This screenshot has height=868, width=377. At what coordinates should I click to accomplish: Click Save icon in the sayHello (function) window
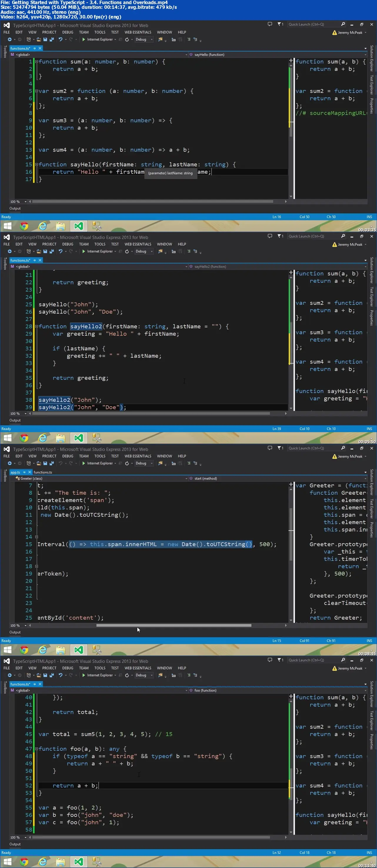pyautogui.click(x=45, y=39)
